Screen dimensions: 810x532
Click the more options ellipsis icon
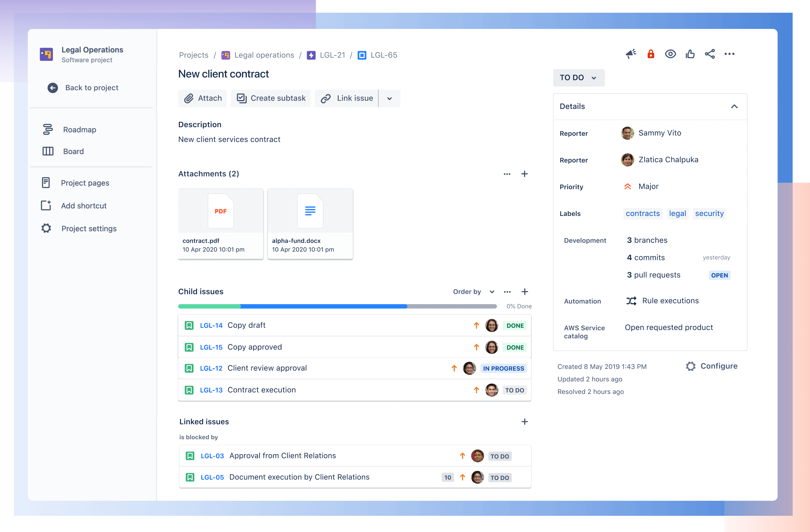point(730,55)
